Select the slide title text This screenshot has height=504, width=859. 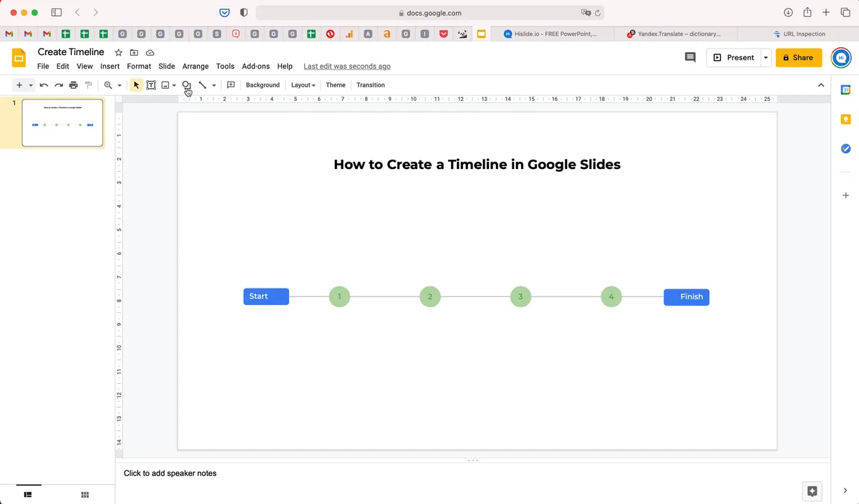(477, 165)
